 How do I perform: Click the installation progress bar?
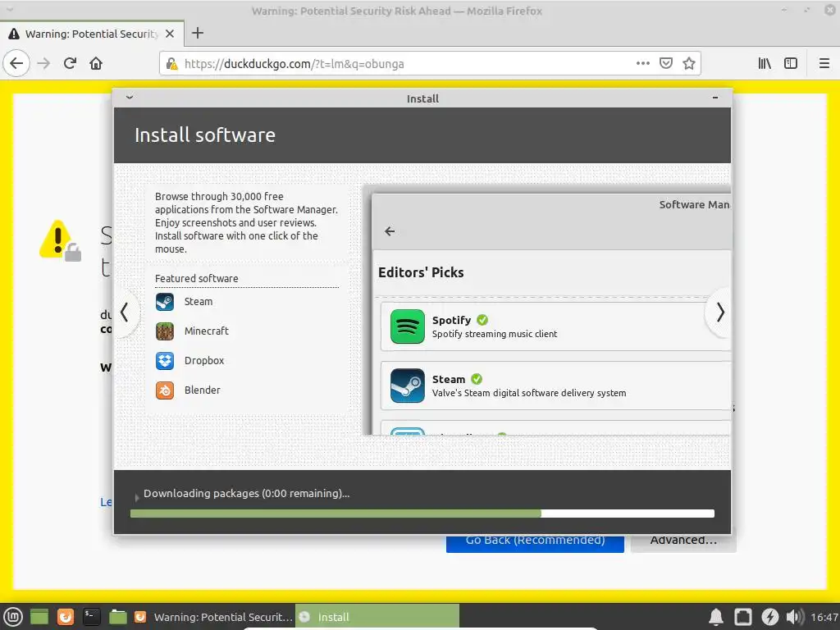(422, 514)
